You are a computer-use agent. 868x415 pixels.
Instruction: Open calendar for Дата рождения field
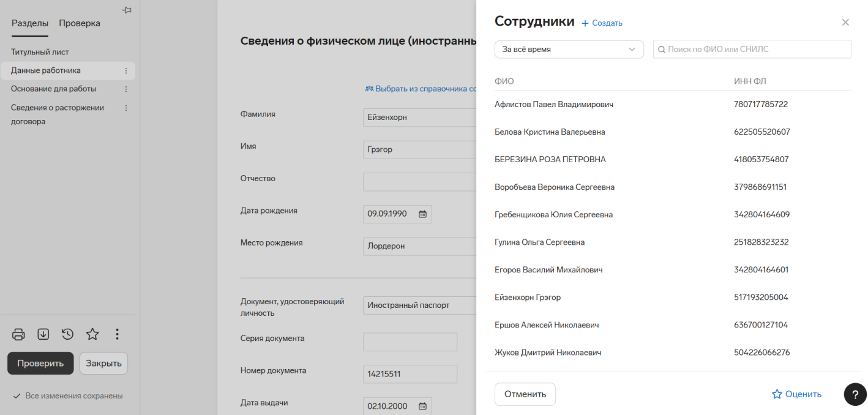pyautogui.click(x=422, y=214)
